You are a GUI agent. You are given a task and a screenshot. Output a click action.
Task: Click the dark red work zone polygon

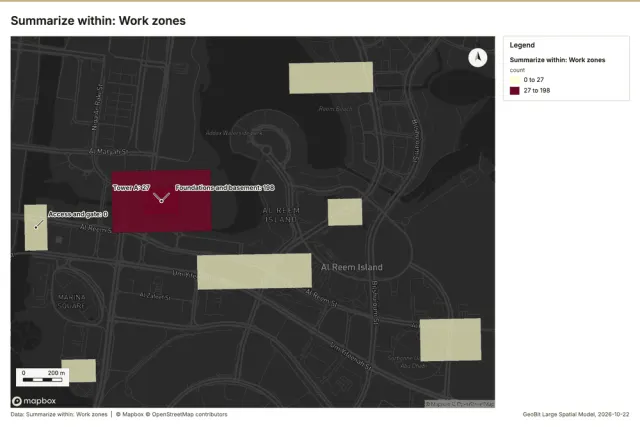(x=162, y=201)
